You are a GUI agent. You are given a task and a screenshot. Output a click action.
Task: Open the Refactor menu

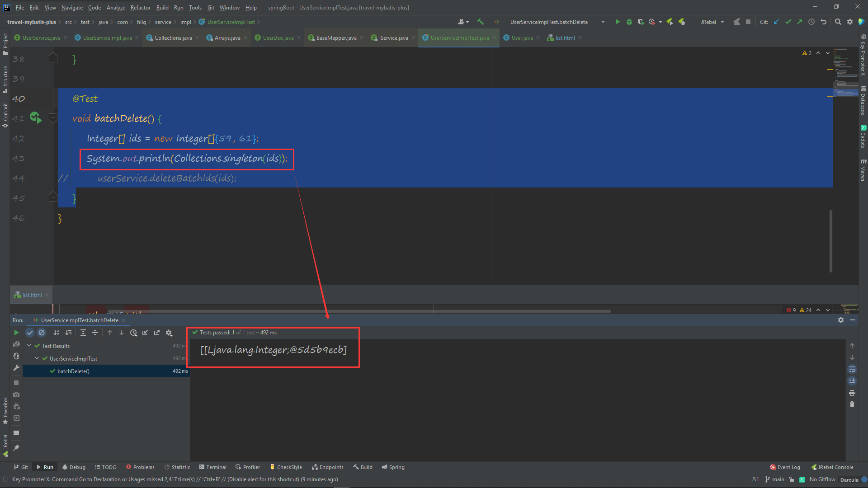pos(140,7)
